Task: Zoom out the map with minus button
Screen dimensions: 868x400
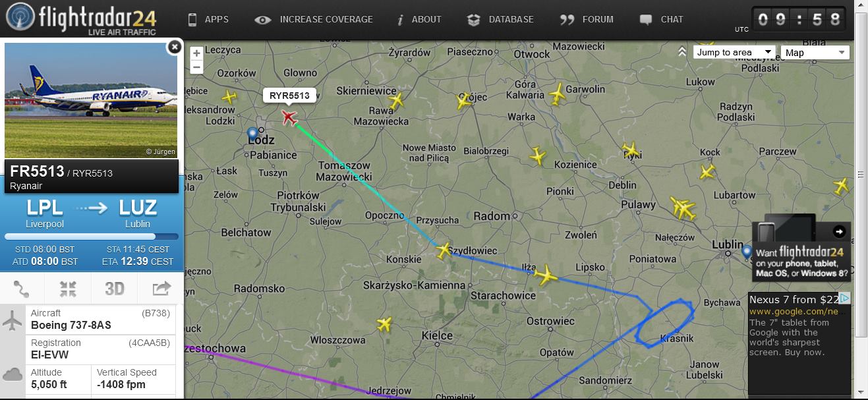Action: (196, 67)
